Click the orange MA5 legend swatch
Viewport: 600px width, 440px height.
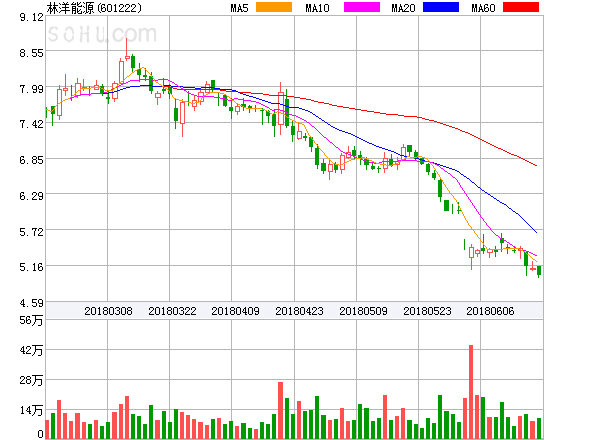pyautogui.click(x=274, y=8)
